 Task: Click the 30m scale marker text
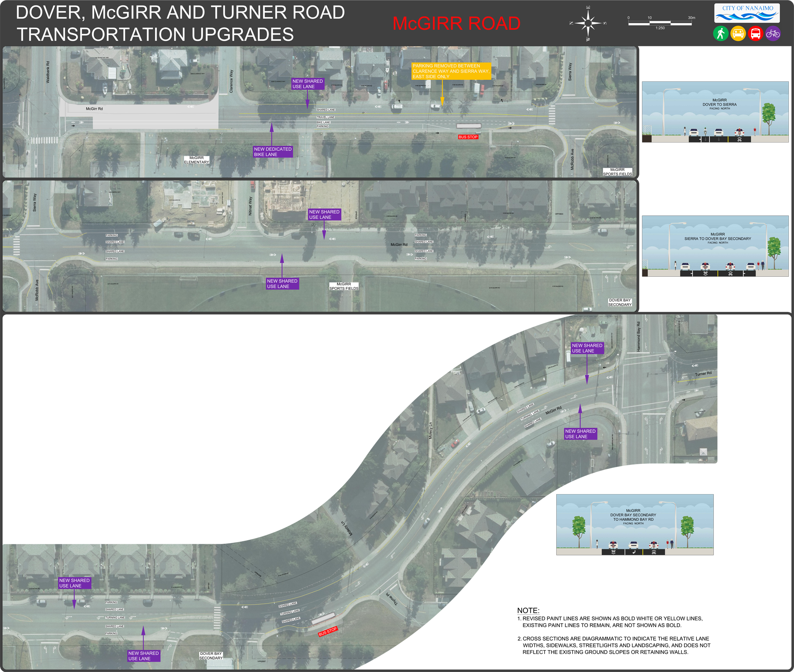(x=692, y=18)
